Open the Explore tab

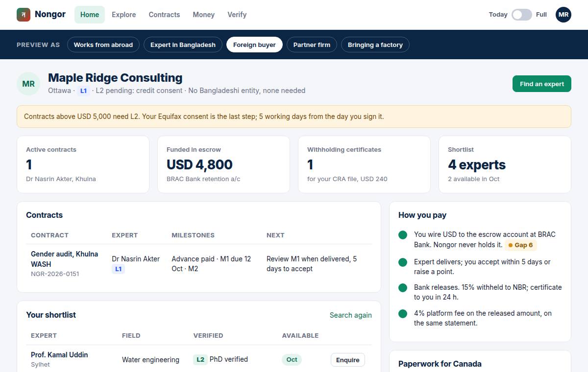tap(124, 15)
